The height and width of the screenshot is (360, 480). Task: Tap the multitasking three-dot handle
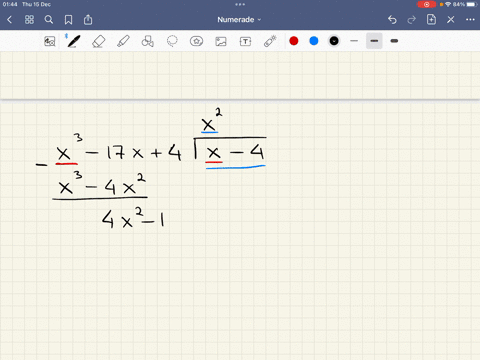pos(240,4)
